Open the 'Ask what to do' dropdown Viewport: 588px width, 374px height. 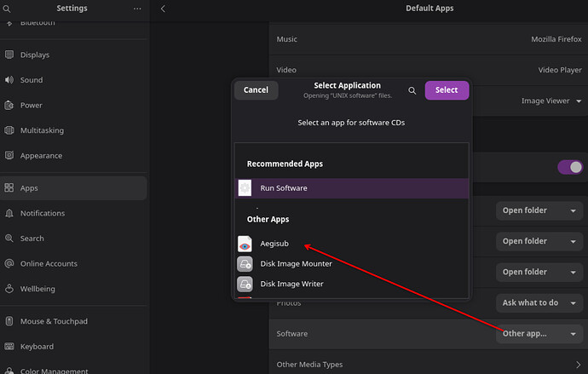point(539,302)
